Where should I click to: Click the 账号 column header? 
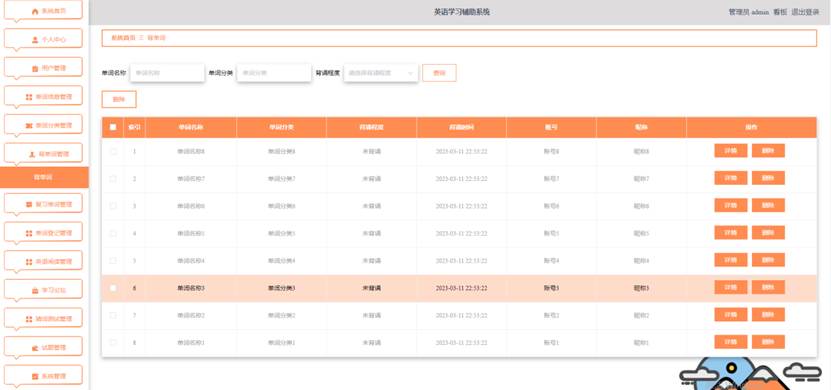point(551,128)
